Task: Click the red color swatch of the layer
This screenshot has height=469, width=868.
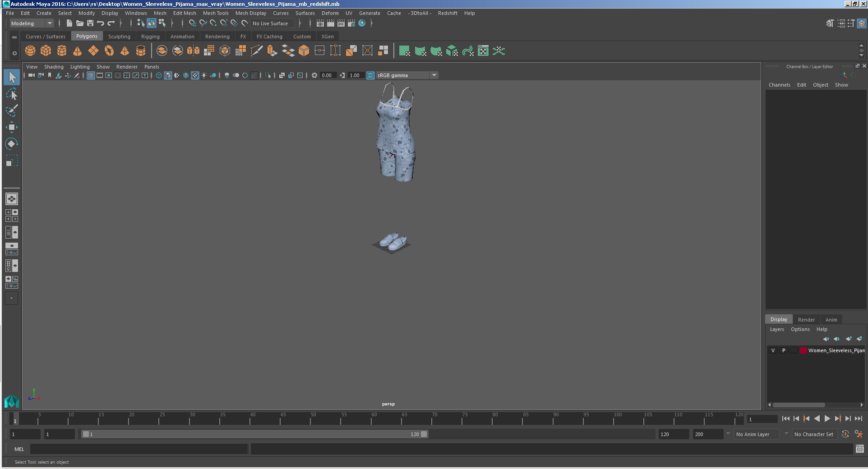Action: 803,350
